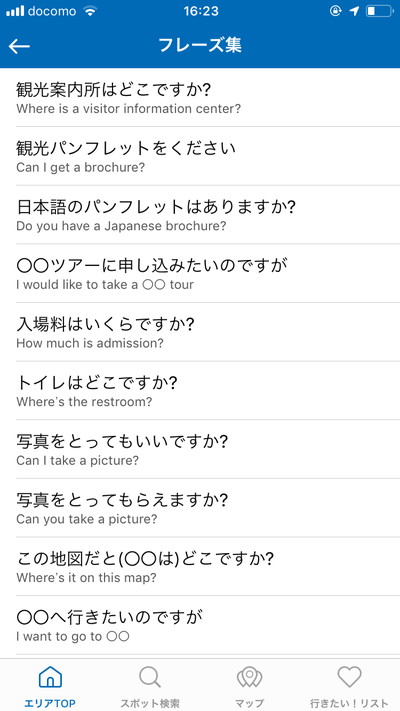Select phrase 観光パンフレットをください
The width and height of the screenshot is (400, 711).
200,156
